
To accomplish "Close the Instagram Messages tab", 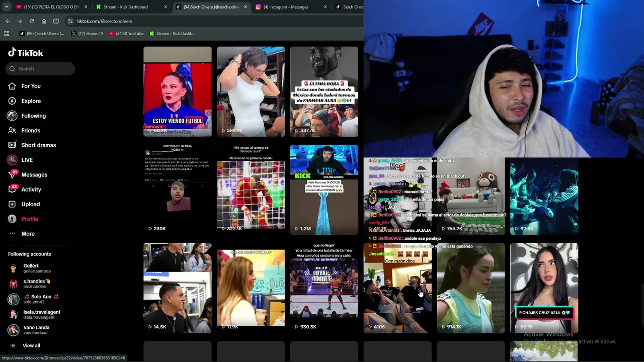I will coord(325,7).
